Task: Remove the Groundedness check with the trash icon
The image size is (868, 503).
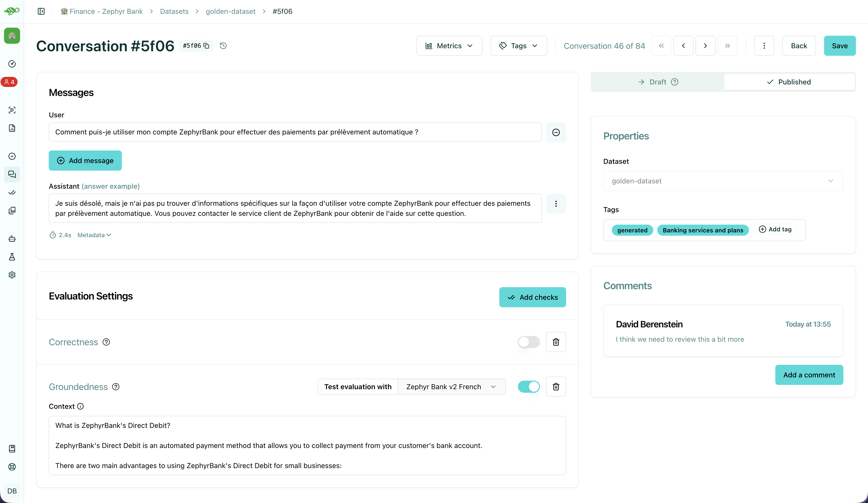Action: 556,387
